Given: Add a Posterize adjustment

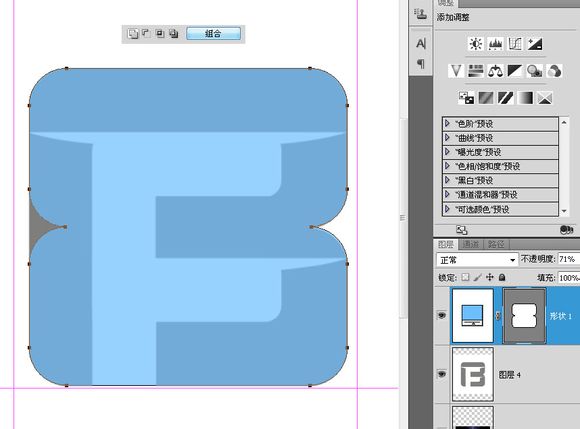Looking at the screenshot, I should [x=486, y=98].
